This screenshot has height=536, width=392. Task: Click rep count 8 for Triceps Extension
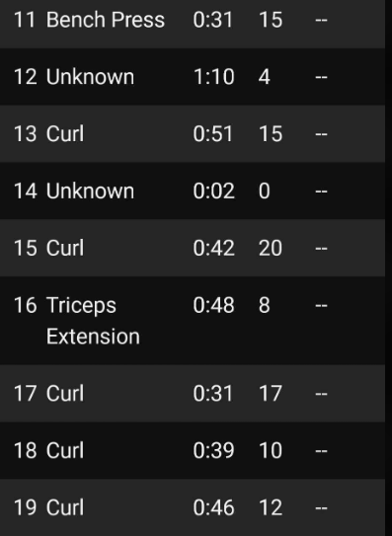[x=264, y=305]
